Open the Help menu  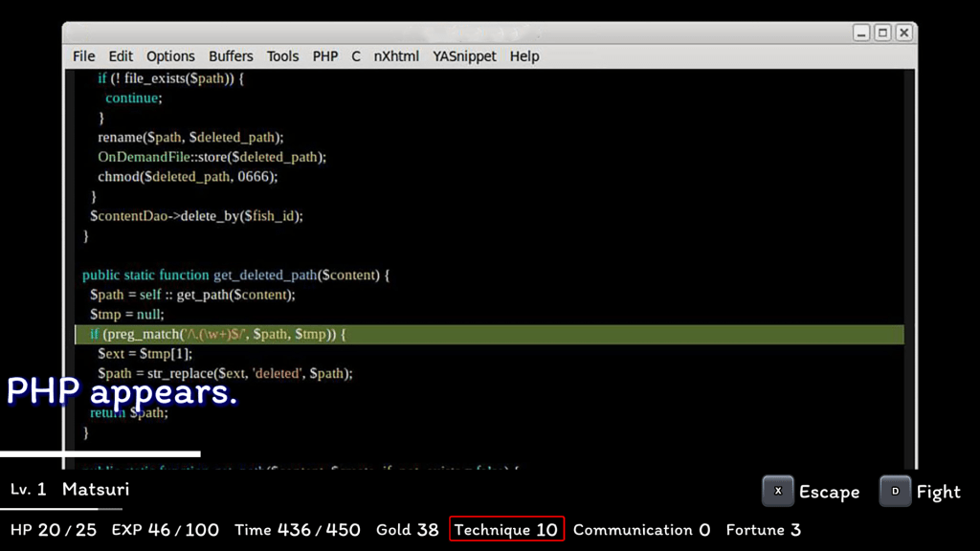tap(524, 56)
